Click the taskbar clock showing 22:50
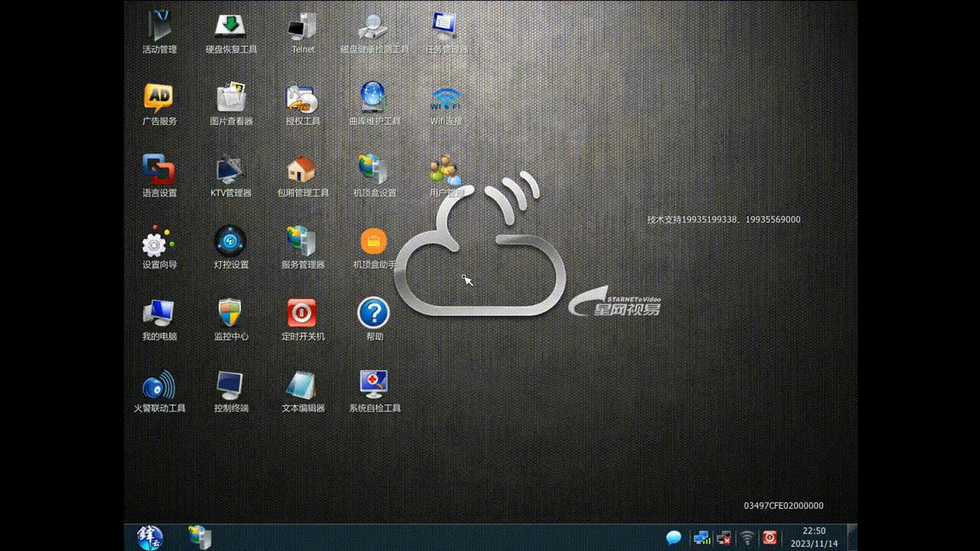980x551 pixels. point(812,537)
